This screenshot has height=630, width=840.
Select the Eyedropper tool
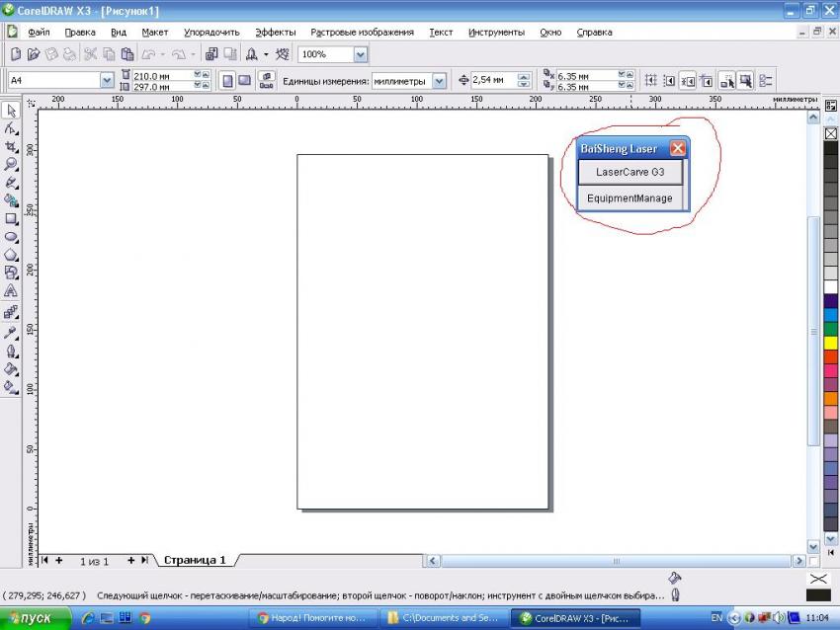(x=12, y=332)
